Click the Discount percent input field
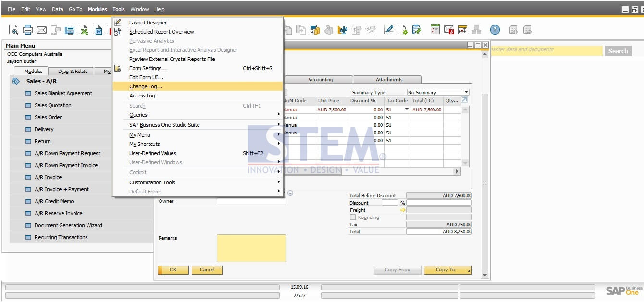 pyautogui.click(x=390, y=203)
